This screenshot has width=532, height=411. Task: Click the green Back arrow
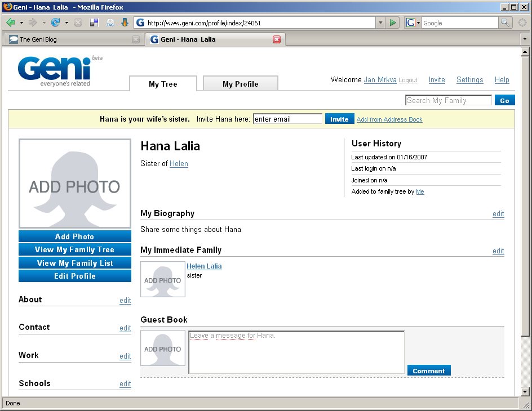tap(11, 23)
